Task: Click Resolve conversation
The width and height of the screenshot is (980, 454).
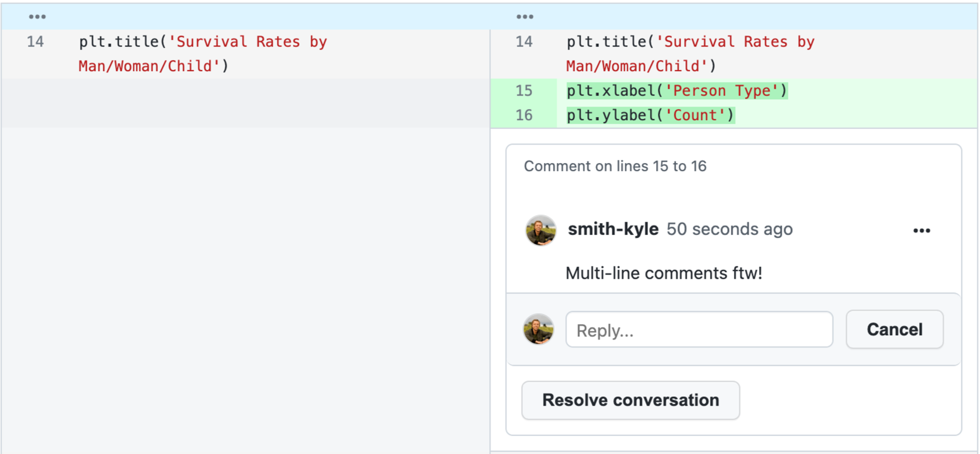Action: pos(630,400)
